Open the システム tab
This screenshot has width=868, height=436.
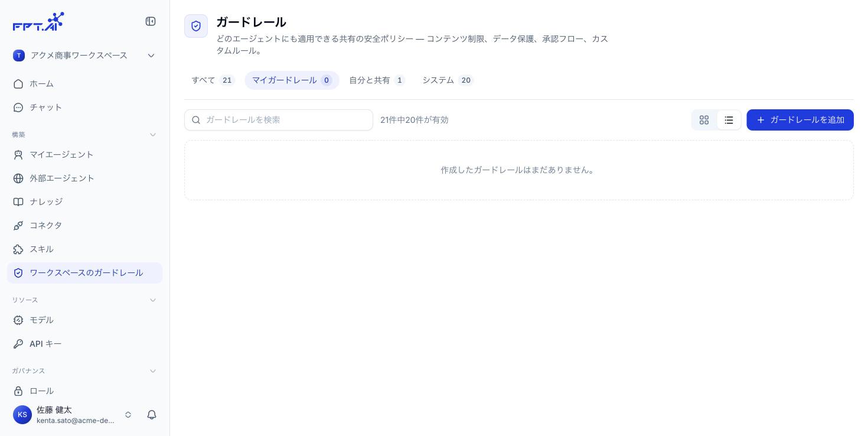point(448,80)
